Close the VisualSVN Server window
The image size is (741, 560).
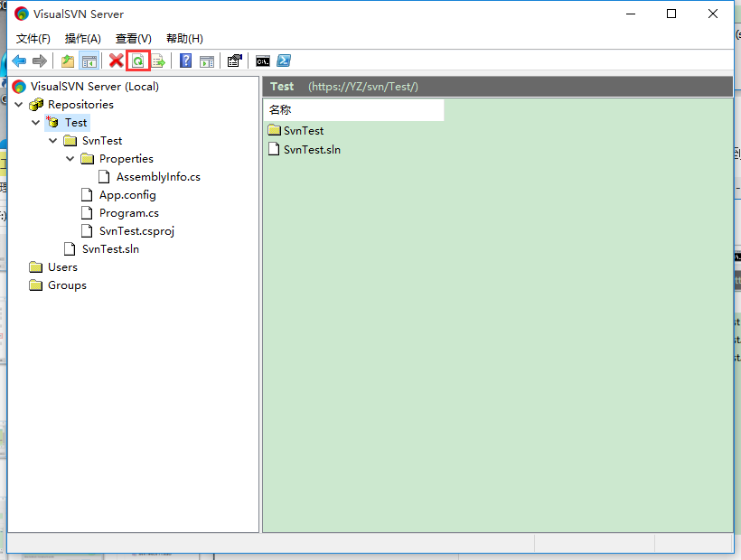[x=713, y=14]
